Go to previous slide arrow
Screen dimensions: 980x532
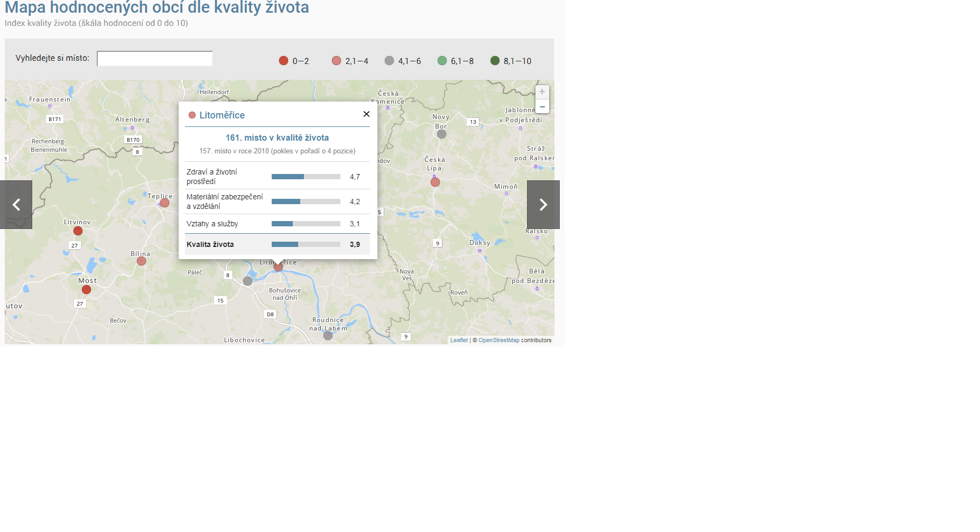coord(16,205)
